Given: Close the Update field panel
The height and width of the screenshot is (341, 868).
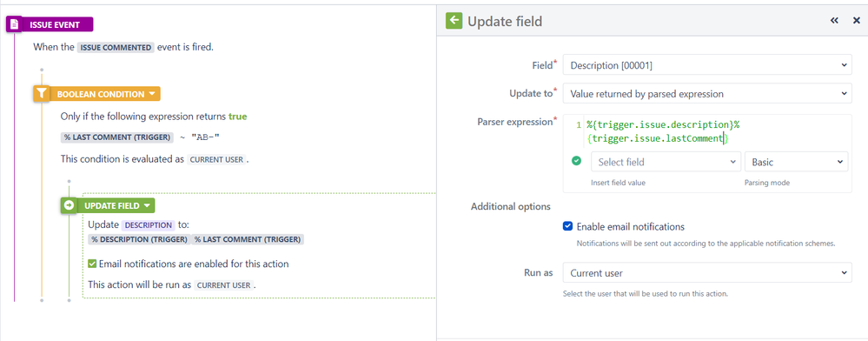Looking at the screenshot, I should 856,21.
